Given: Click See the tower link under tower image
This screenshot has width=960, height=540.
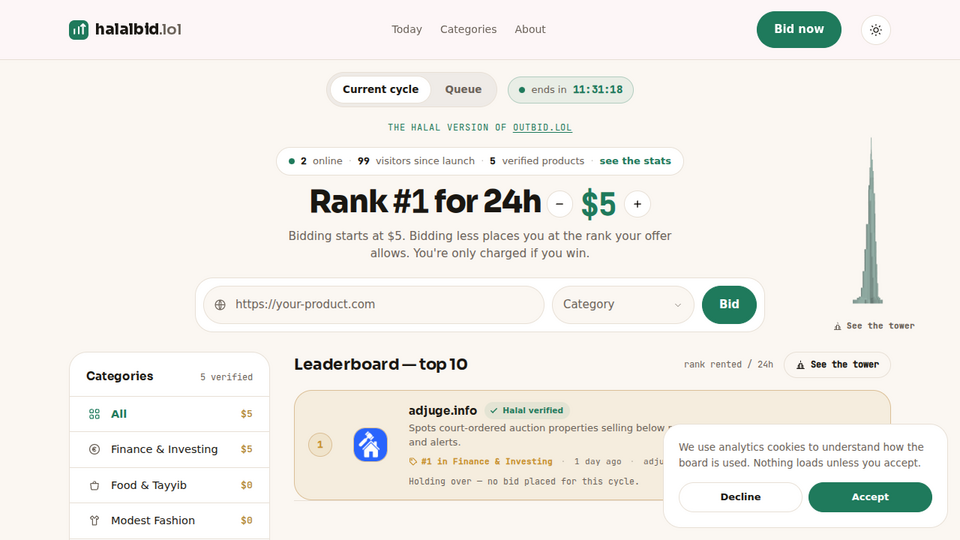Looking at the screenshot, I should tap(874, 326).
